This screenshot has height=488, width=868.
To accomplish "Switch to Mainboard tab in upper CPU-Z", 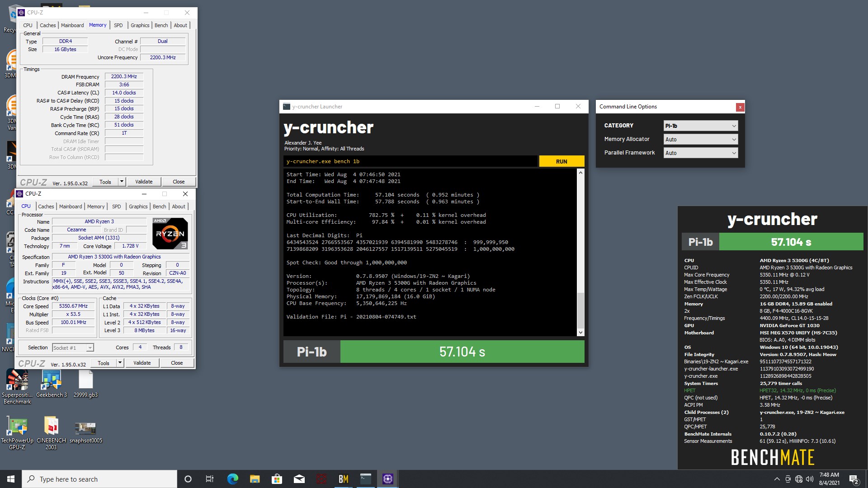I will [x=72, y=25].
